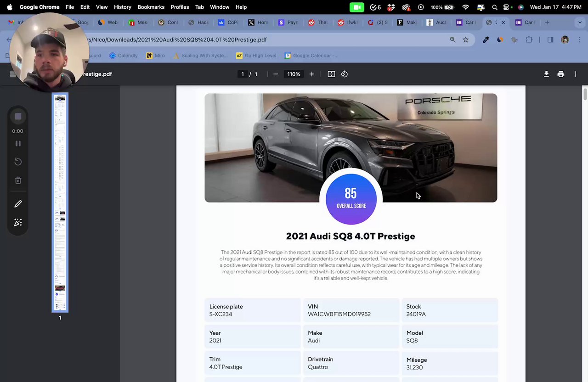Rotate the PDF counterclockwise
Viewport: 588px width, 382px height.
[344, 74]
